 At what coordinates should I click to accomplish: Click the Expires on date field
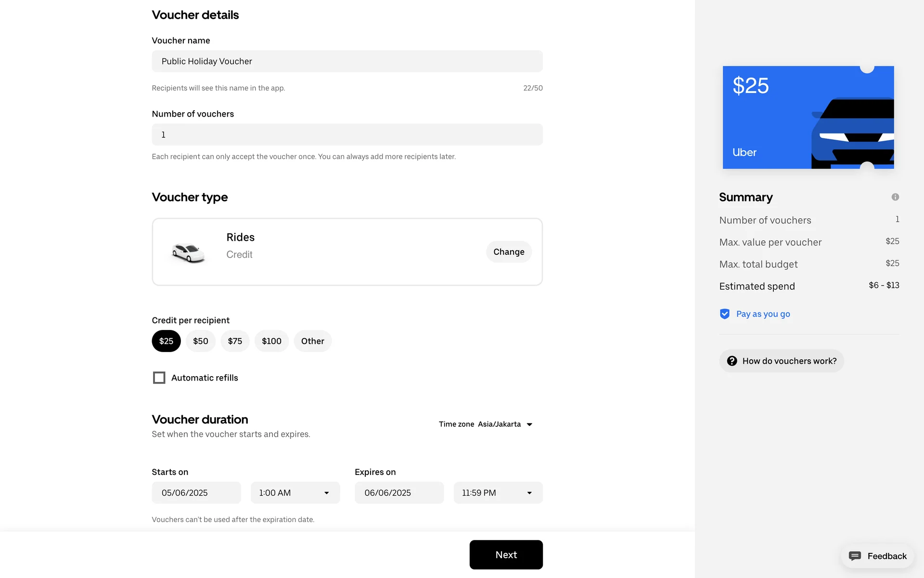pos(398,493)
